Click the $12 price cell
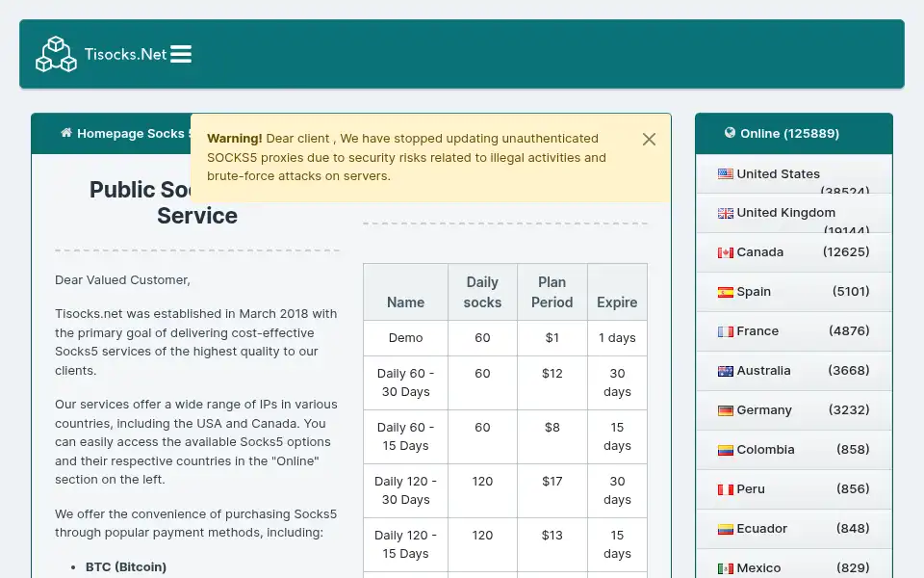Screen dimensions: 924x578 pos(552,382)
